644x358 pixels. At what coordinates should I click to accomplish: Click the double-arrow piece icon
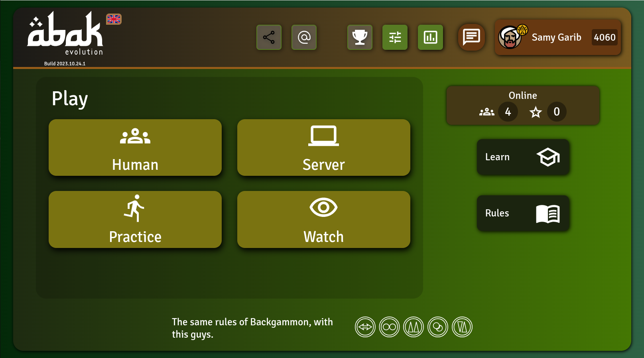click(365, 327)
